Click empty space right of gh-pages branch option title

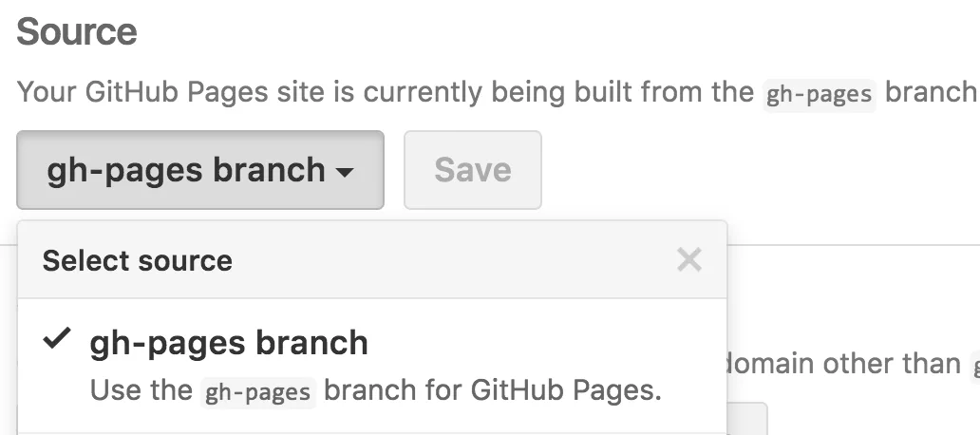[x=544, y=343]
